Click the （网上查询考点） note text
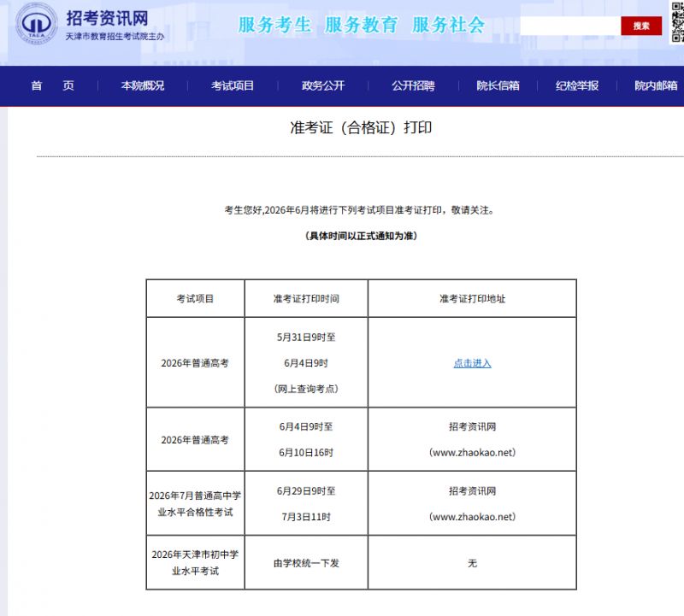 (x=306, y=389)
